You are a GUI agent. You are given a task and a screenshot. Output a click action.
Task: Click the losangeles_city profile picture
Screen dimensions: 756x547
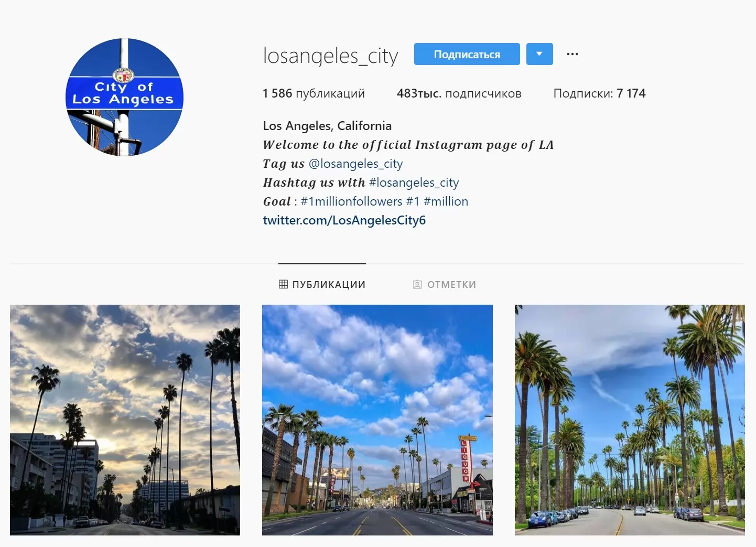point(124,97)
